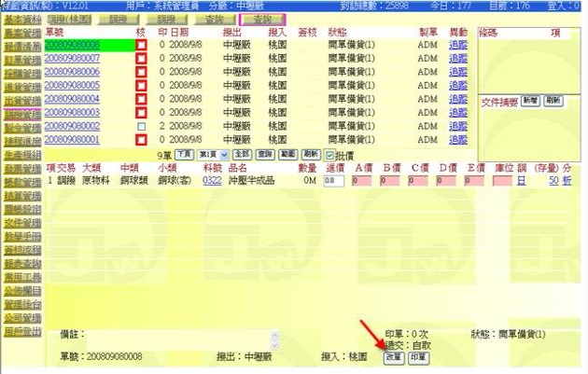Click the 下頁 next page button
588x374 pixels.
click(183, 154)
